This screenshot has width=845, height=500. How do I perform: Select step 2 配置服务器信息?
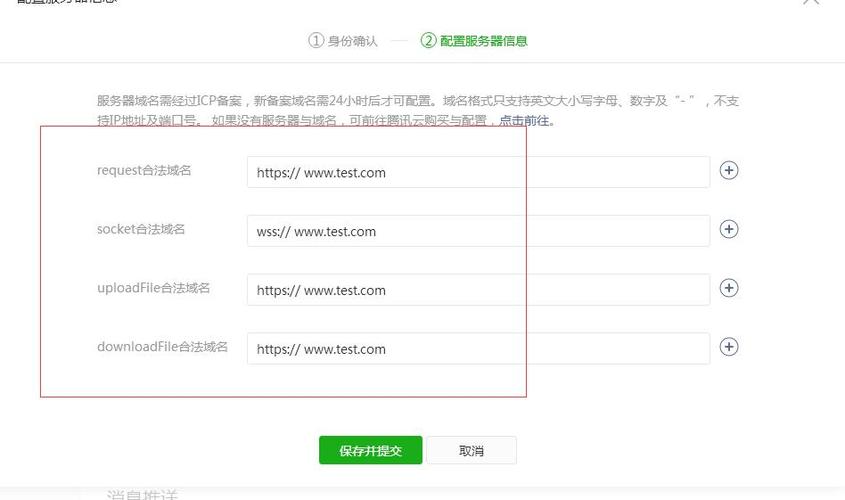point(474,41)
